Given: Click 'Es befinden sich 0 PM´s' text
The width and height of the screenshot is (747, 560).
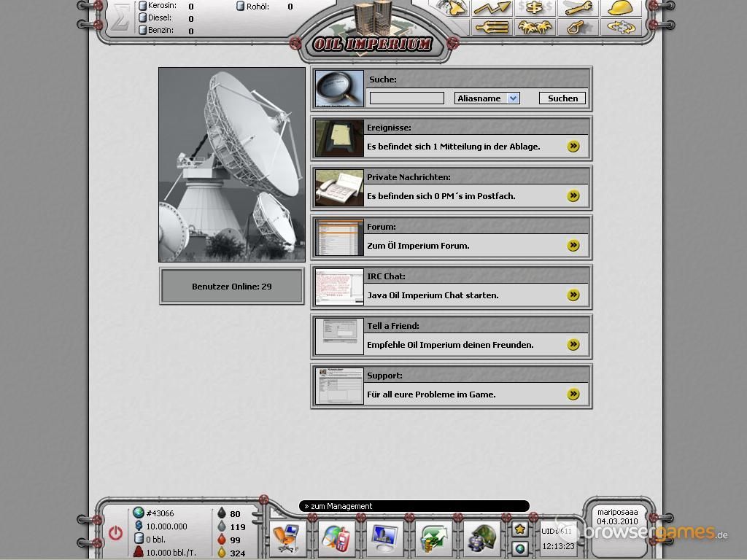Looking at the screenshot, I should pos(441,195).
